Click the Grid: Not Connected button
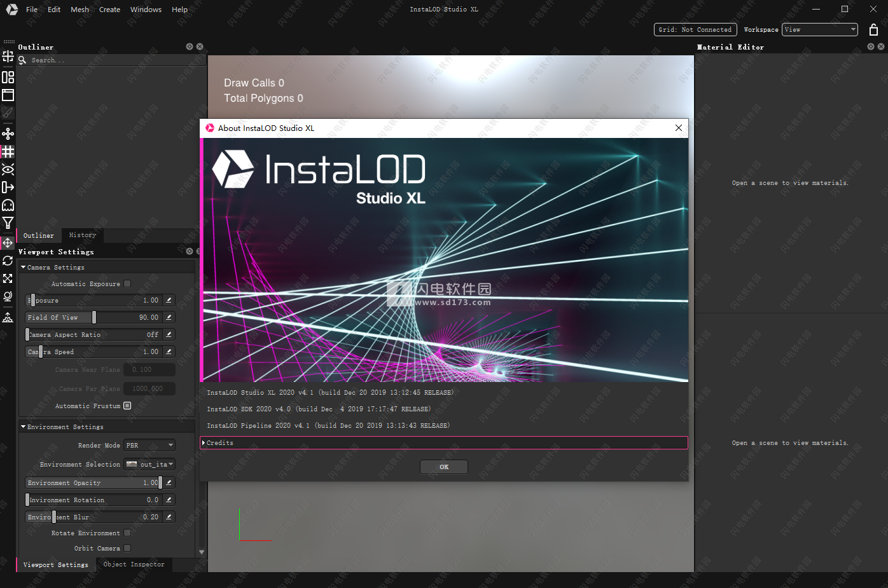This screenshot has width=888, height=588. tap(695, 29)
